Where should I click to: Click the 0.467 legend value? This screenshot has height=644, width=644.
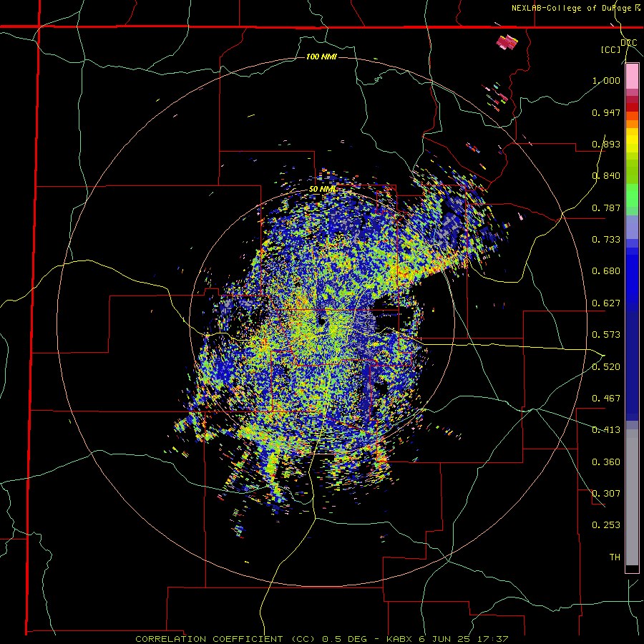[x=606, y=399]
